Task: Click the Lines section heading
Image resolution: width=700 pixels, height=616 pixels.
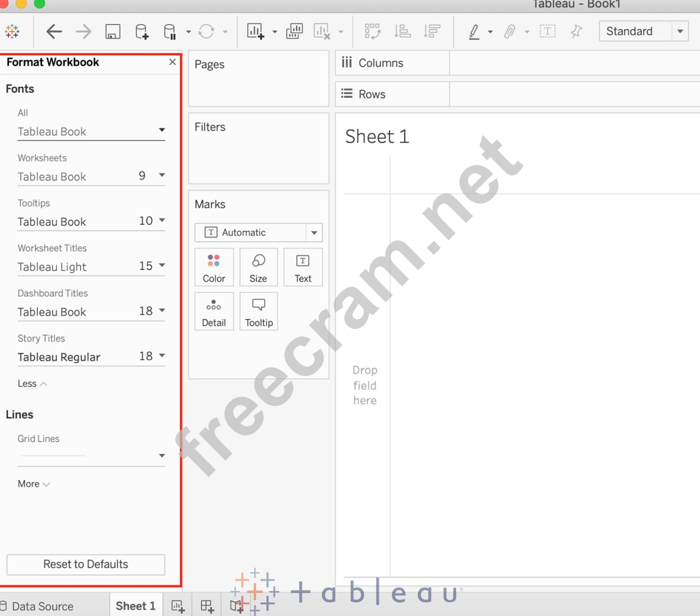Action: (x=19, y=415)
